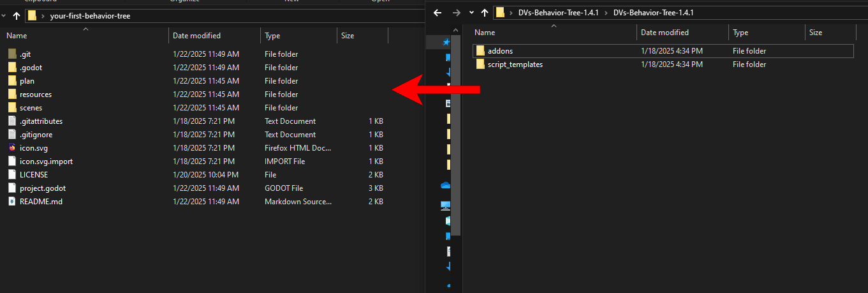The width and height of the screenshot is (868, 293).
Task: Click Back arrow in DVs-Behavior-Tree window
Action: coord(438,12)
